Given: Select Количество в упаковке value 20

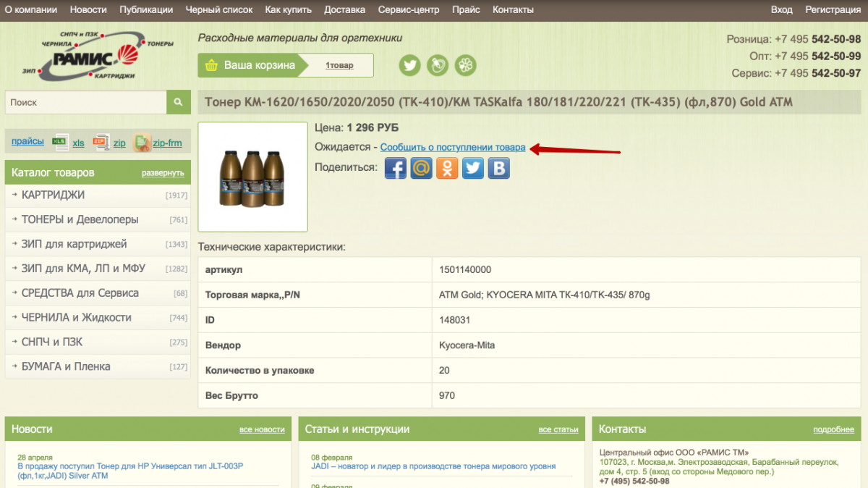Looking at the screenshot, I should tap(444, 371).
